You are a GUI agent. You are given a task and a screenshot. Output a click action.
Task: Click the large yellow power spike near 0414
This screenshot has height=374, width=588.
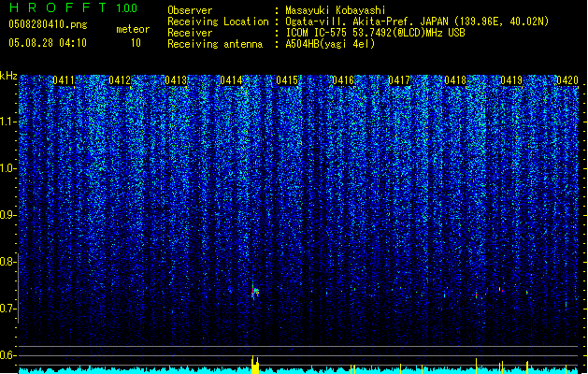pyautogui.click(x=255, y=365)
